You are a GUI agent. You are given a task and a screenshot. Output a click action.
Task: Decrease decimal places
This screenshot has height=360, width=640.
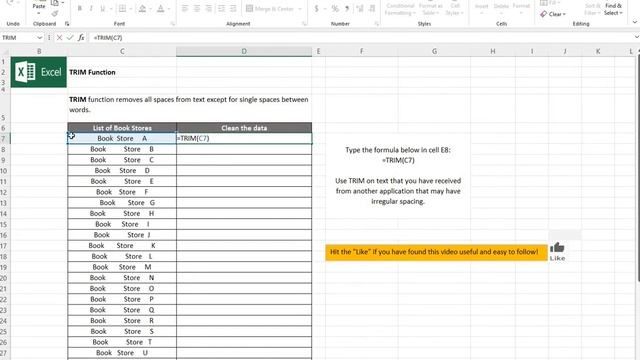pyautogui.click(x=372, y=9)
